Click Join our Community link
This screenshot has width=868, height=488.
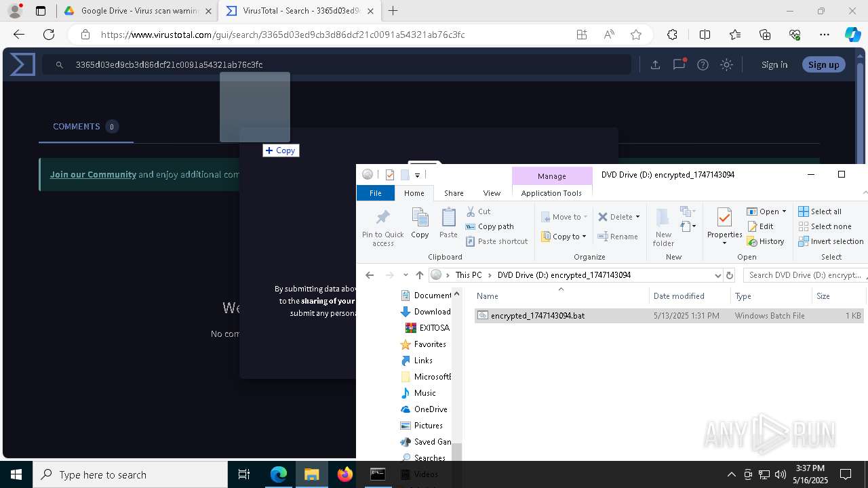point(93,174)
